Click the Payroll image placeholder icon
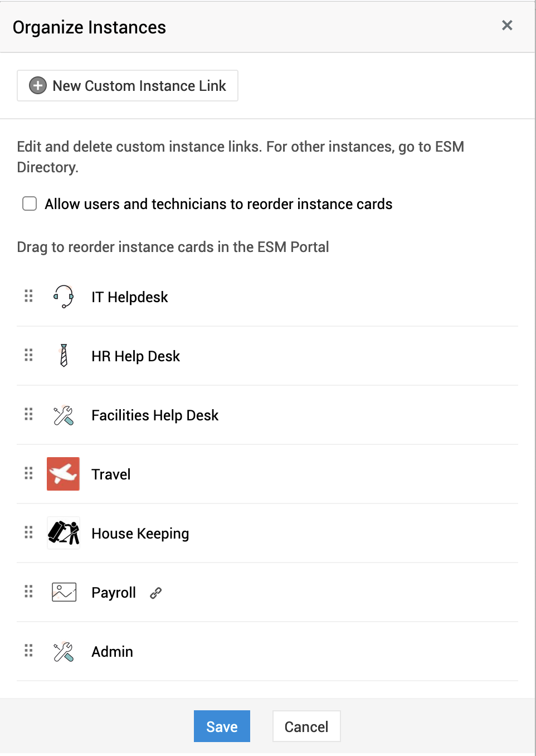This screenshot has height=756, width=536. (x=64, y=592)
